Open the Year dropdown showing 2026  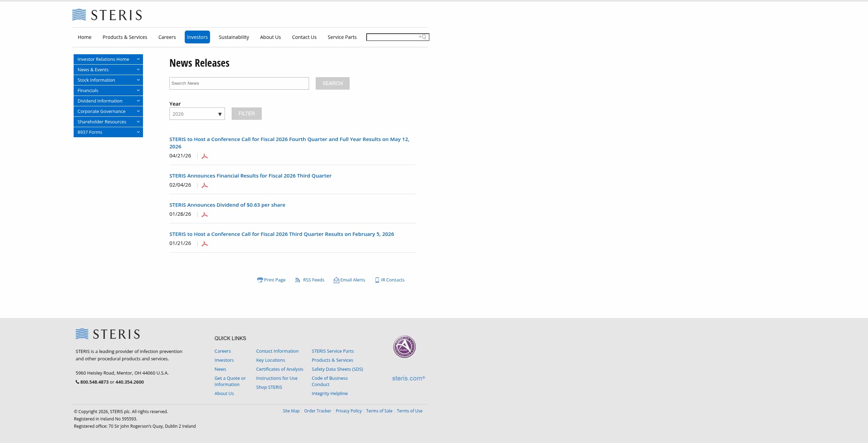pos(197,114)
